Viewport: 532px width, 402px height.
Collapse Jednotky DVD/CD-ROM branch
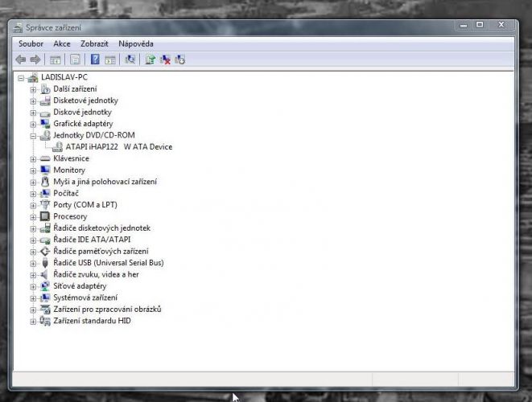click(33, 136)
